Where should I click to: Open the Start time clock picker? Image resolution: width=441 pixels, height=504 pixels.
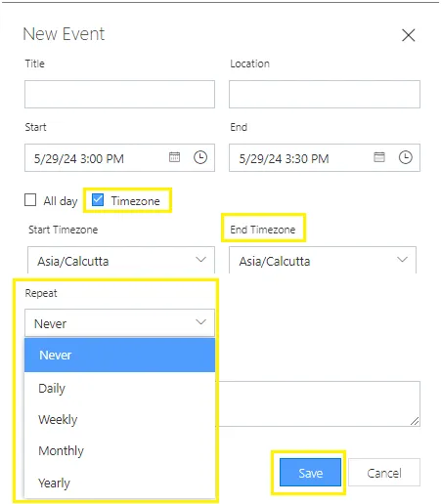point(200,157)
